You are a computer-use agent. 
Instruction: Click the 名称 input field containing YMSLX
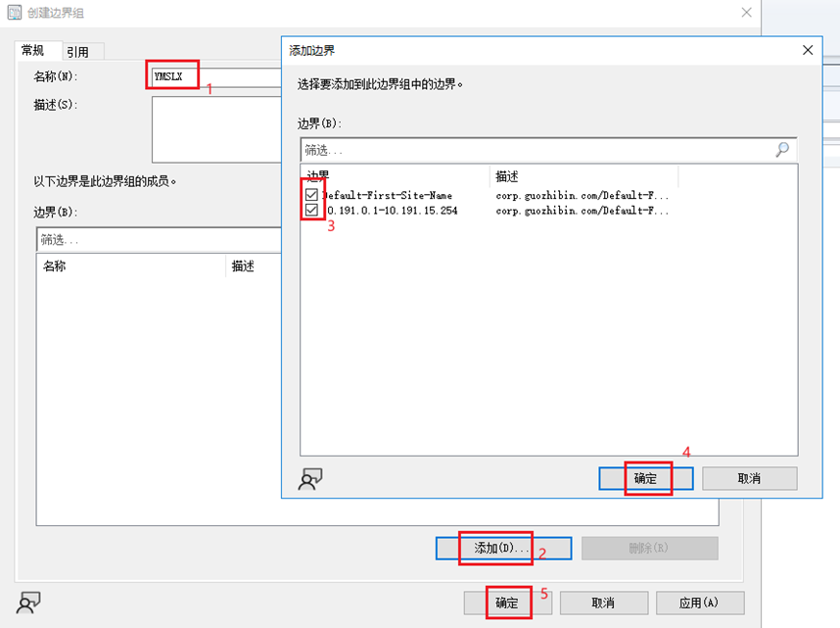[x=217, y=76]
